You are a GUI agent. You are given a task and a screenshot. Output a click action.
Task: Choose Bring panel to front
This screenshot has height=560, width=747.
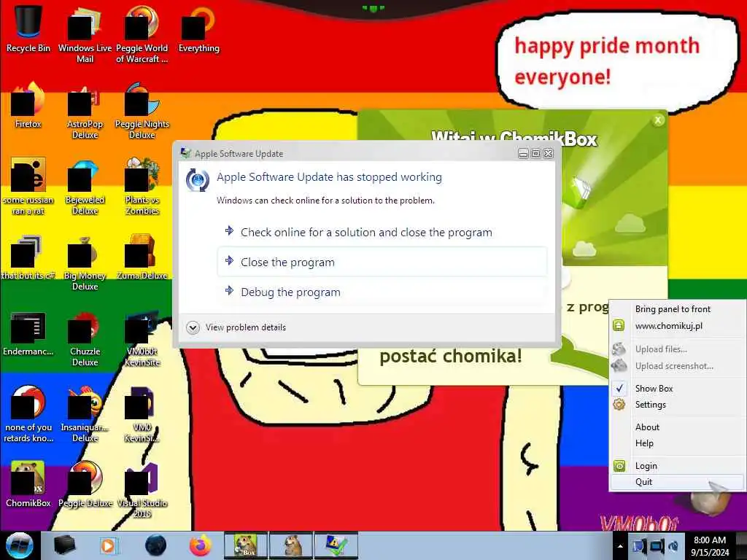pos(677,309)
